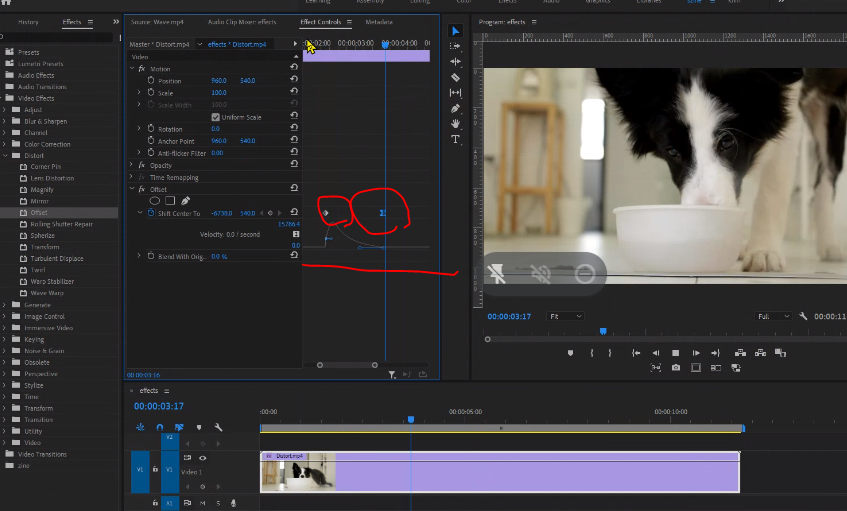The width and height of the screenshot is (847, 511).
Task: Expand the Blur & Sharpen folder
Action: 4,121
